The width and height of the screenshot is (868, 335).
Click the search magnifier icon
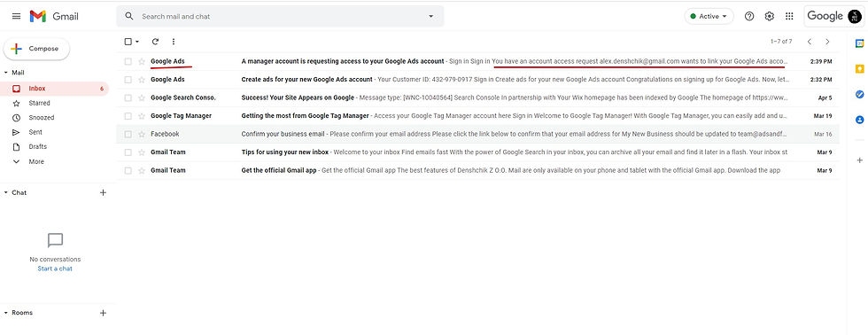point(129,16)
